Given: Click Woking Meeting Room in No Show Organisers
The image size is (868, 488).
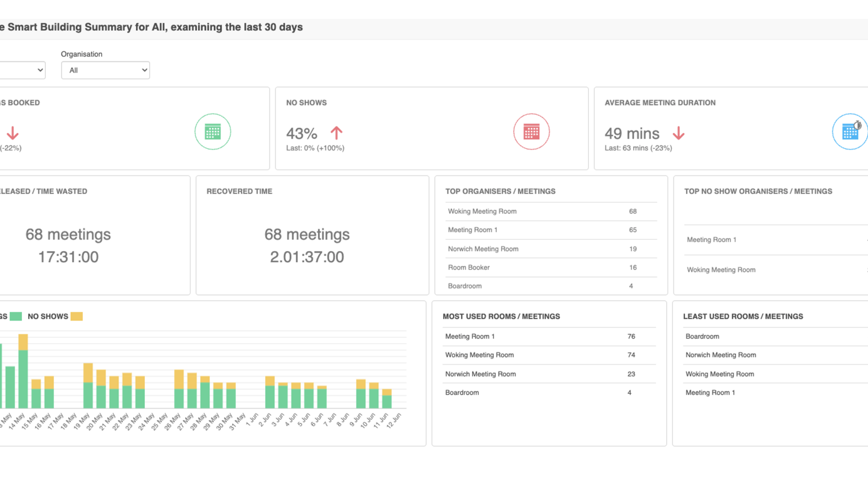Looking at the screenshot, I should pyautogui.click(x=721, y=270).
